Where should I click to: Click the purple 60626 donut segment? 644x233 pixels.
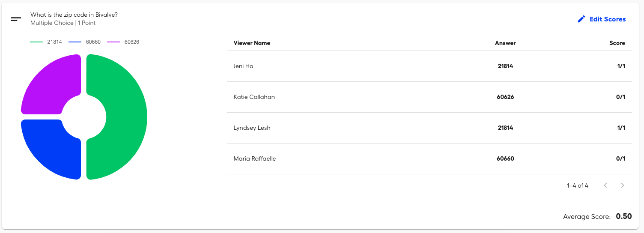47,84
